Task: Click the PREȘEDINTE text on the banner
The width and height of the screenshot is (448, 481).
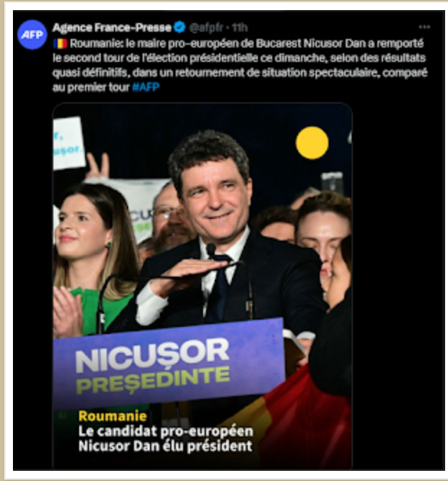Action: 153,380
